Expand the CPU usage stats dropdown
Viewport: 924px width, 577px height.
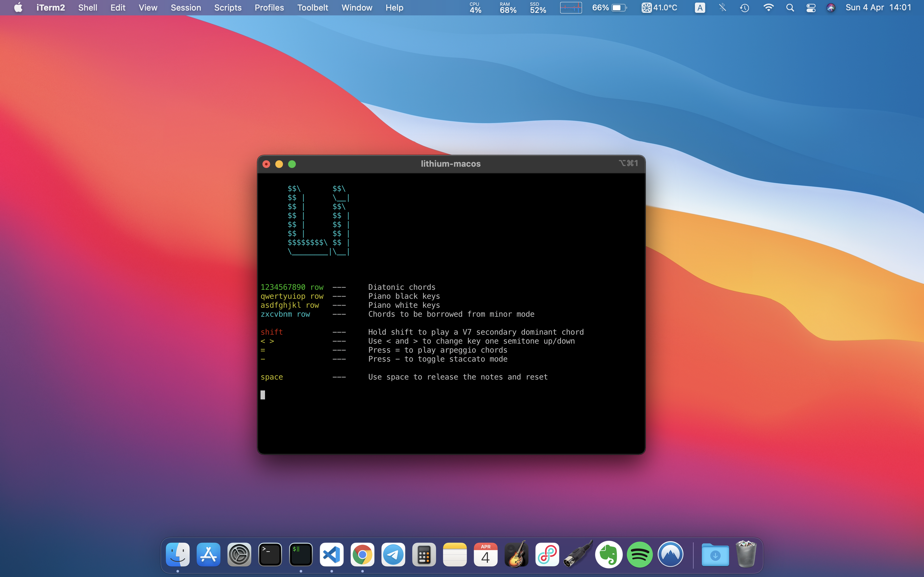click(x=475, y=8)
